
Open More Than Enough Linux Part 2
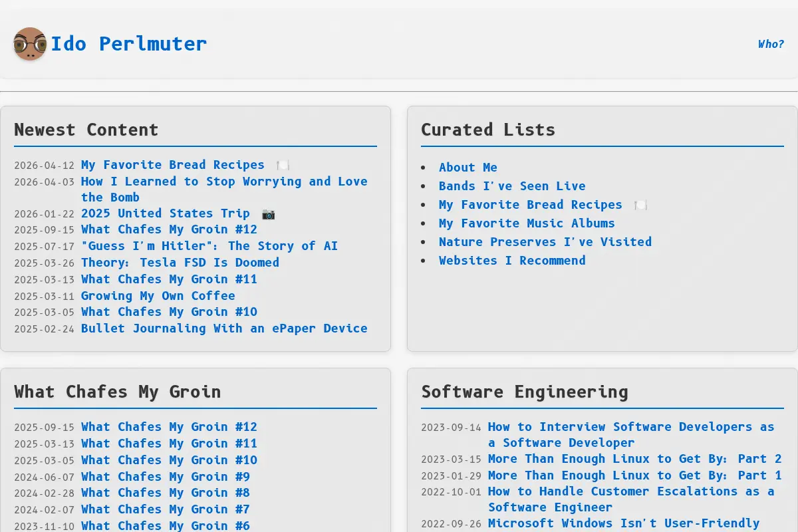[635, 459]
